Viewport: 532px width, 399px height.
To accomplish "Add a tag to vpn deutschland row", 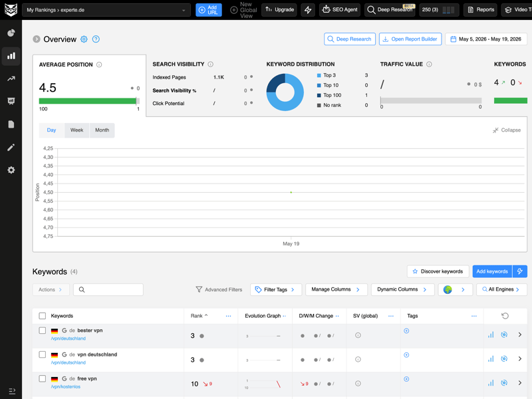I will pyautogui.click(x=406, y=355).
